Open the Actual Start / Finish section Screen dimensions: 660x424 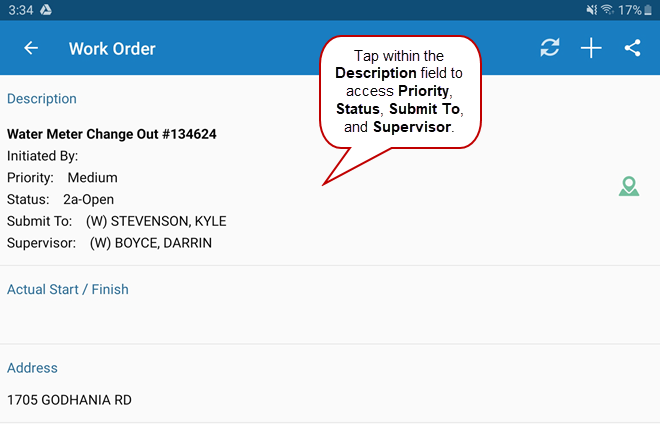point(68,290)
